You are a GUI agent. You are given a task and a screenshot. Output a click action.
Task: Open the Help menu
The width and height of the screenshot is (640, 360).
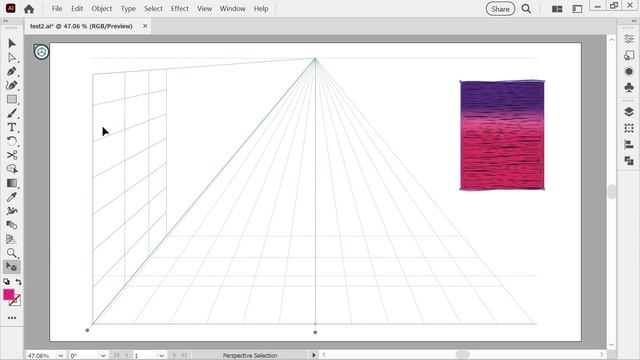(x=261, y=9)
